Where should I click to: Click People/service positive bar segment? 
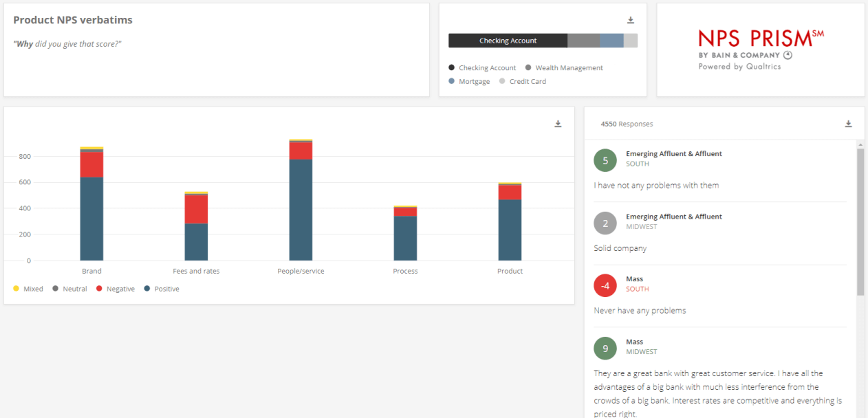[x=301, y=210]
